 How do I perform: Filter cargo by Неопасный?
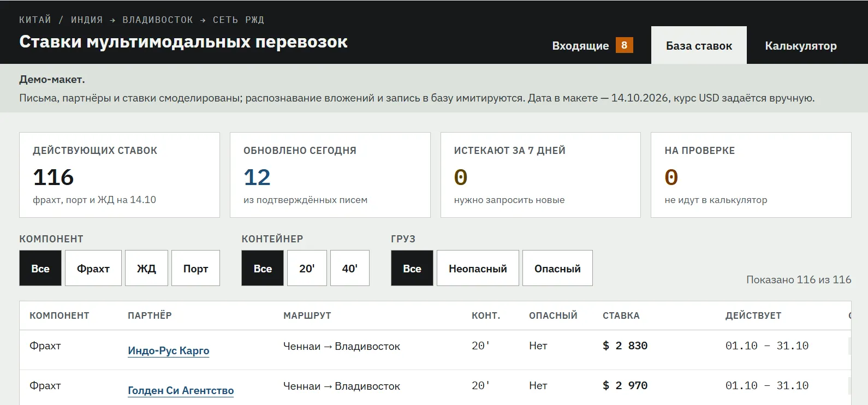pyautogui.click(x=478, y=268)
